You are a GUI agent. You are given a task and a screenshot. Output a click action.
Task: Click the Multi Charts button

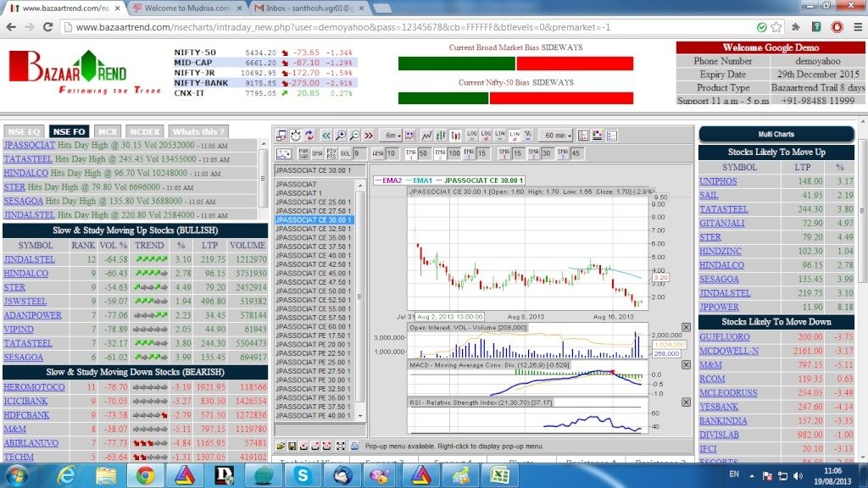click(776, 134)
